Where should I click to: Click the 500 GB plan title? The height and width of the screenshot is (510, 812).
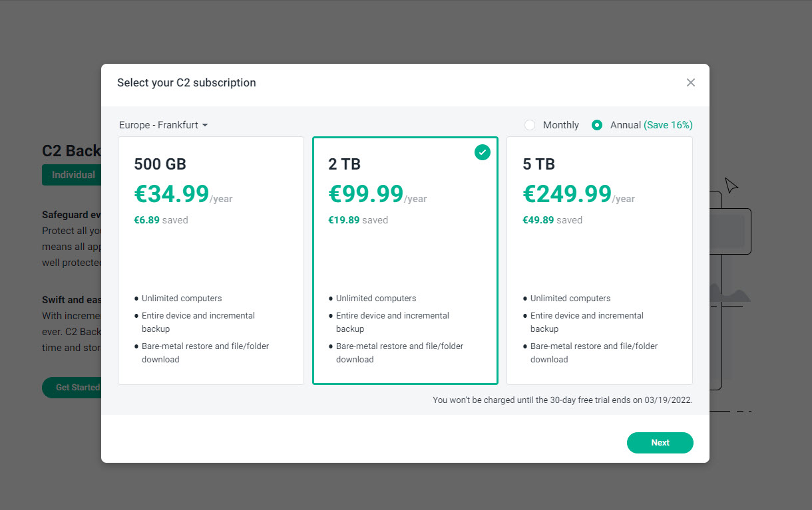click(160, 164)
